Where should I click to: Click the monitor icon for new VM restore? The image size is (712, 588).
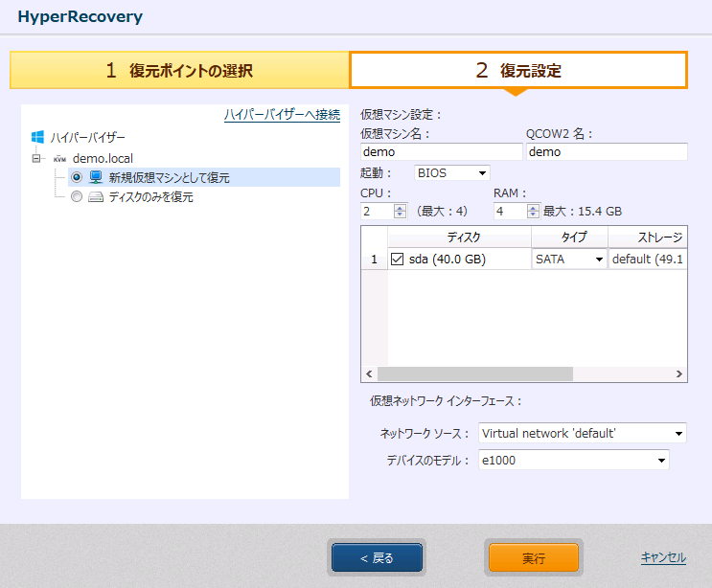[96, 177]
